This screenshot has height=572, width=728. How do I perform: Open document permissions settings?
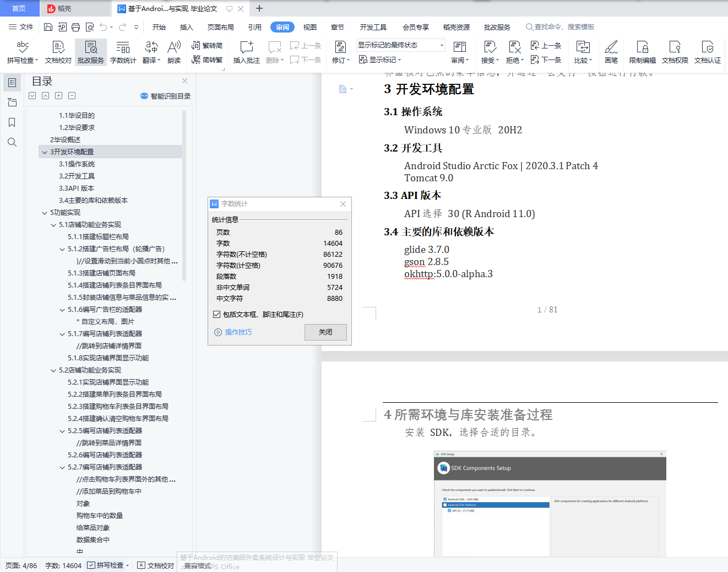[675, 52]
